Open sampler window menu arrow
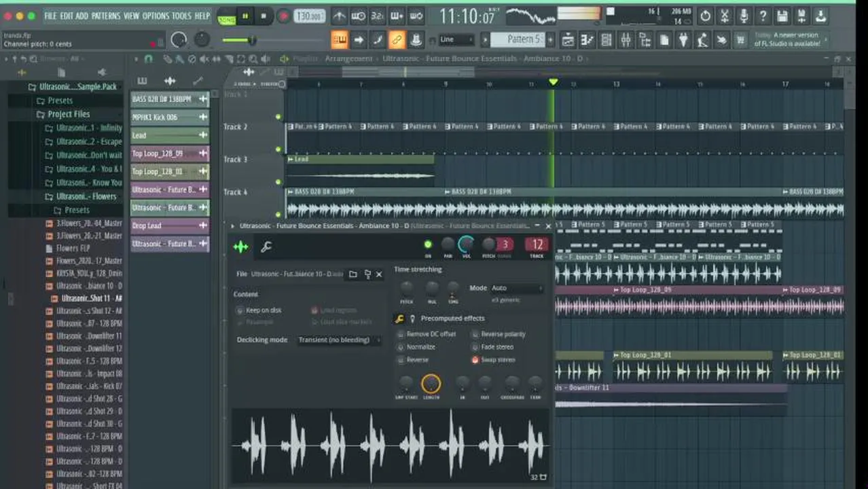 [x=233, y=225]
